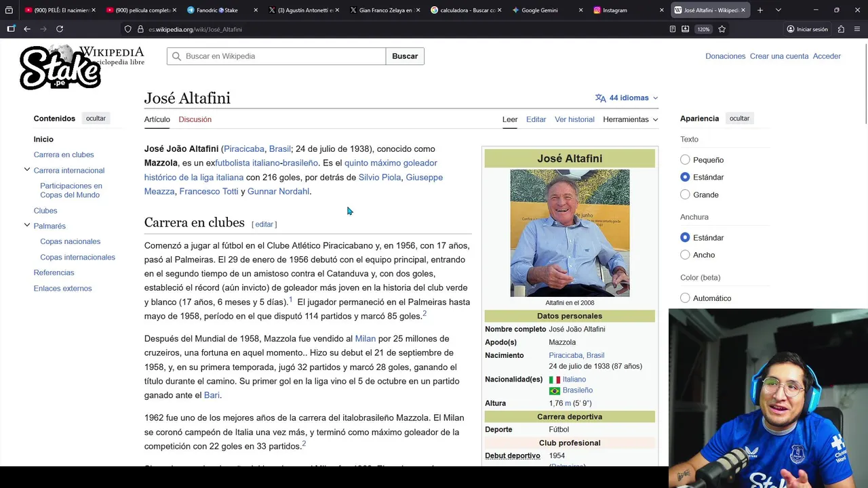Click editar next to Carrera en clubes
Image resolution: width=868 pixels, height=488 pixels.
[264, 224]
